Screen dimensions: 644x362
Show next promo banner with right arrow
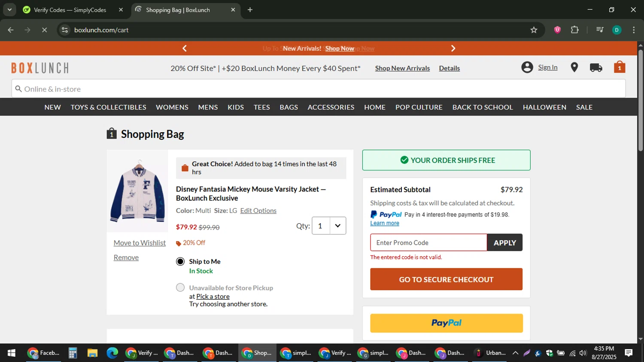453,49
